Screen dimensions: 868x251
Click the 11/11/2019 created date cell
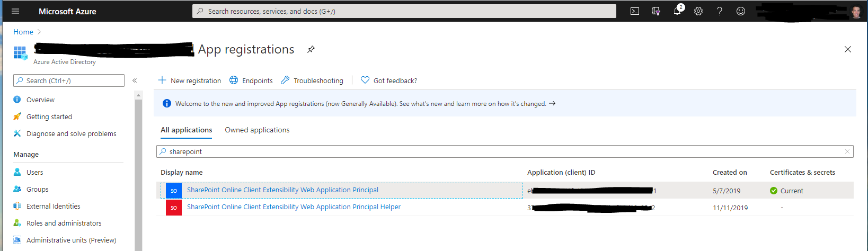tap(730, 208)
